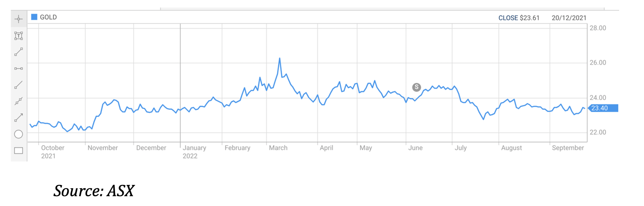
Task: Click the CLOSE $23.61 readout
Action: click(519, 18)
